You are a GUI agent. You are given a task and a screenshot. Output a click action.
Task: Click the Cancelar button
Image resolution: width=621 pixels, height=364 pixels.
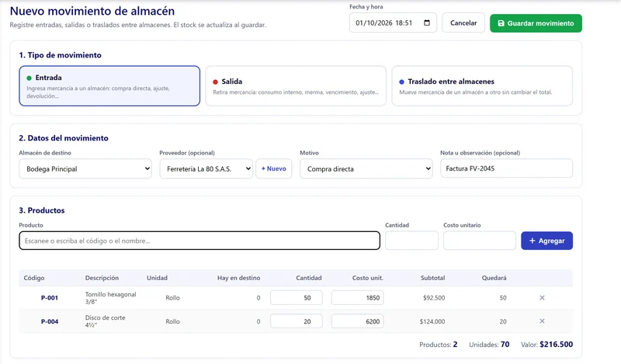pyautogui.click(x=463, y=23)
